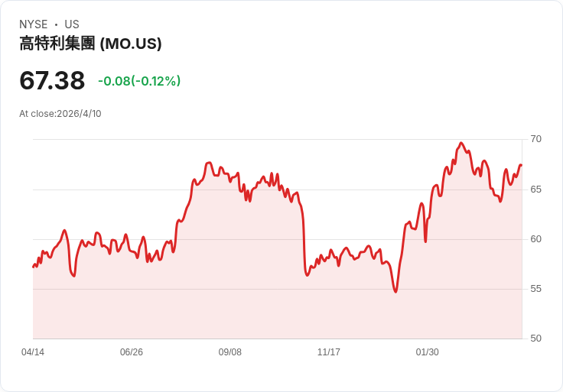Click the NYSE exchange label
563x392 pixels.
click(34, 24)
